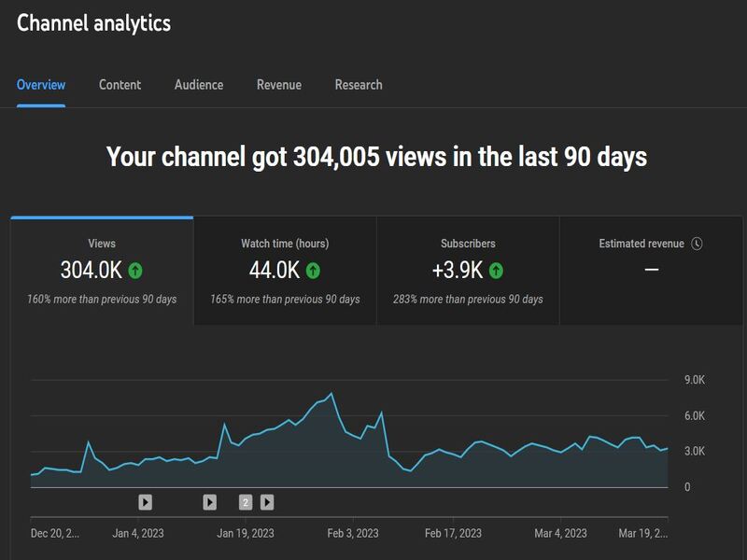
Task: Click the chart peak near Feb 3
Action: (x=331, y=395)
